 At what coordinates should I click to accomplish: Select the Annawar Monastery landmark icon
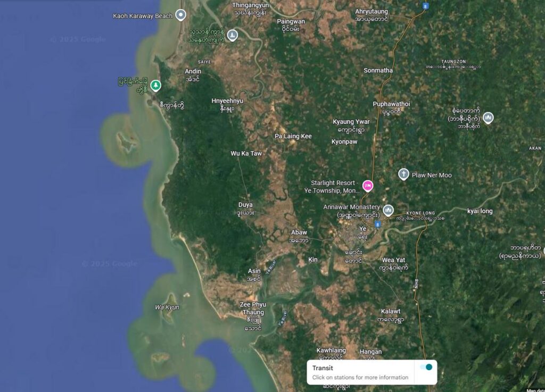coord(388,210)
